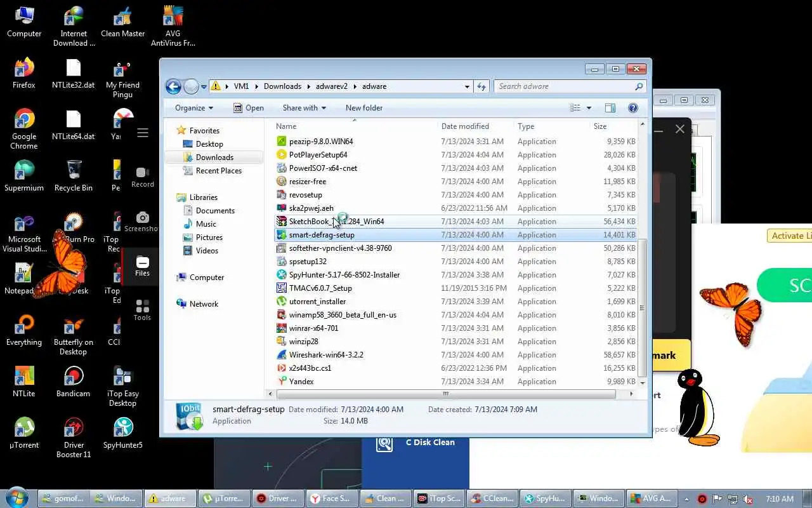Toggle the preview pane icon

(610, 108)
